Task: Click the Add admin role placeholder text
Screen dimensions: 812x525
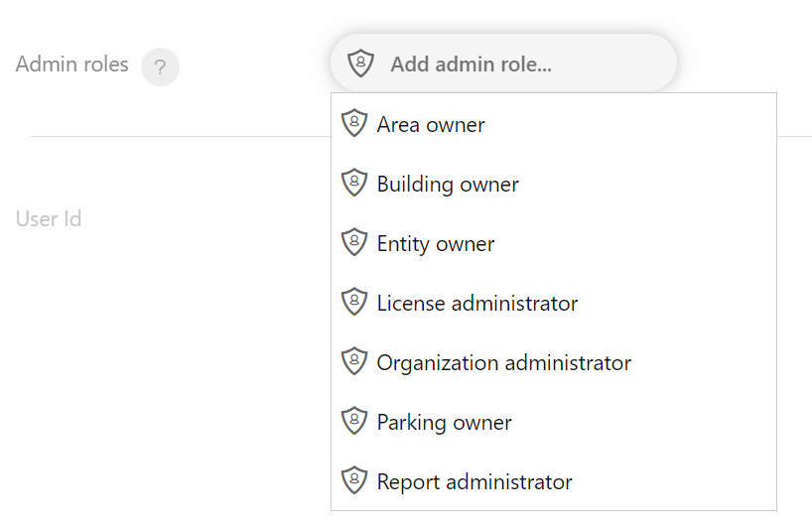Action: click(471, 65)
